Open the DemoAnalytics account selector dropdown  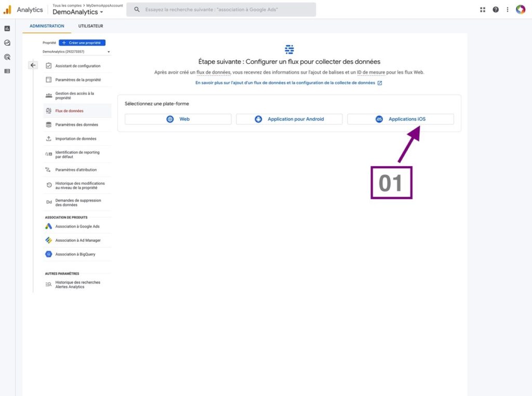coord(78,12)
